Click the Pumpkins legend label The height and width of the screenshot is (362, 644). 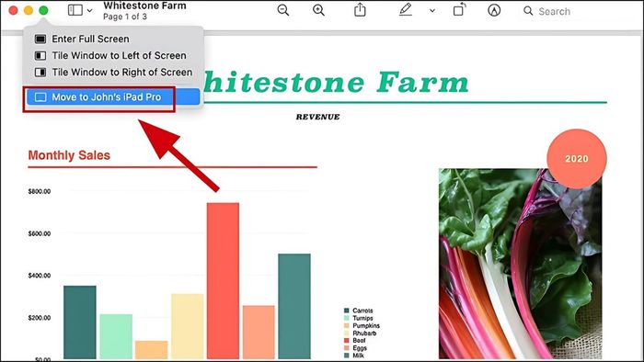366,325
